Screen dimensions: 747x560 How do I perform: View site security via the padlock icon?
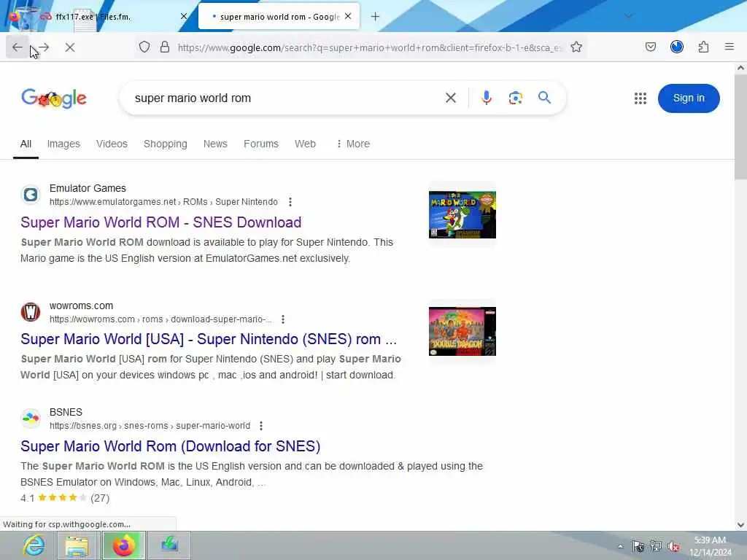[165, 47]
